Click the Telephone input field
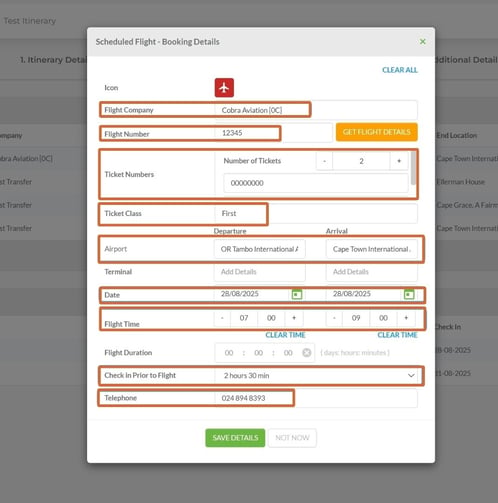This screenshot has width=498, height=503. 316,398
